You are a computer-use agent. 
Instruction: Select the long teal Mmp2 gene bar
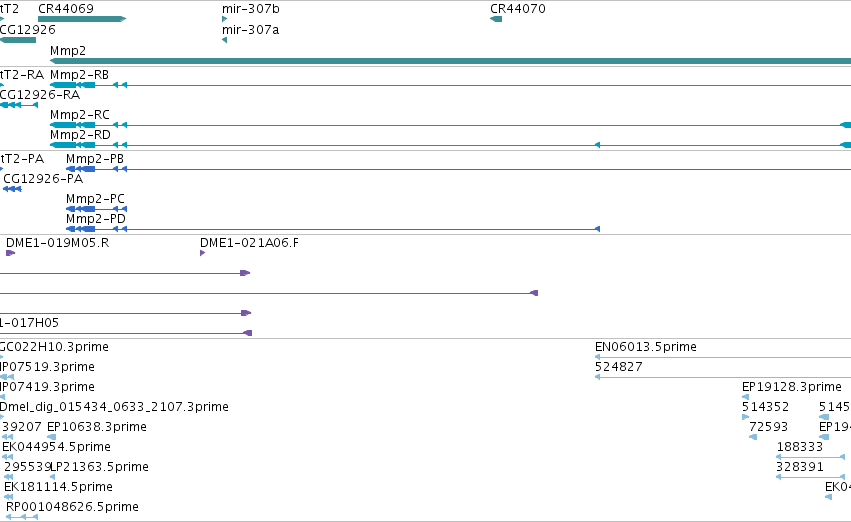point(450,61)
